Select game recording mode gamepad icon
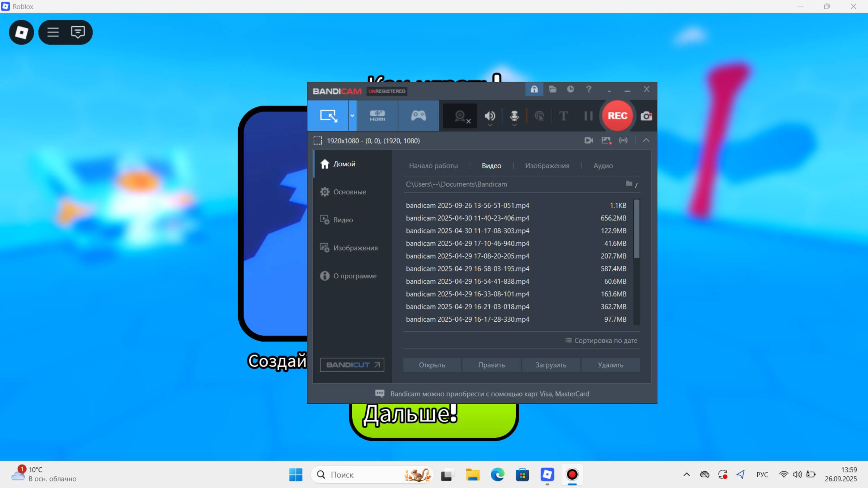Screen dimensions: 868x488 (x=418, y=116)
